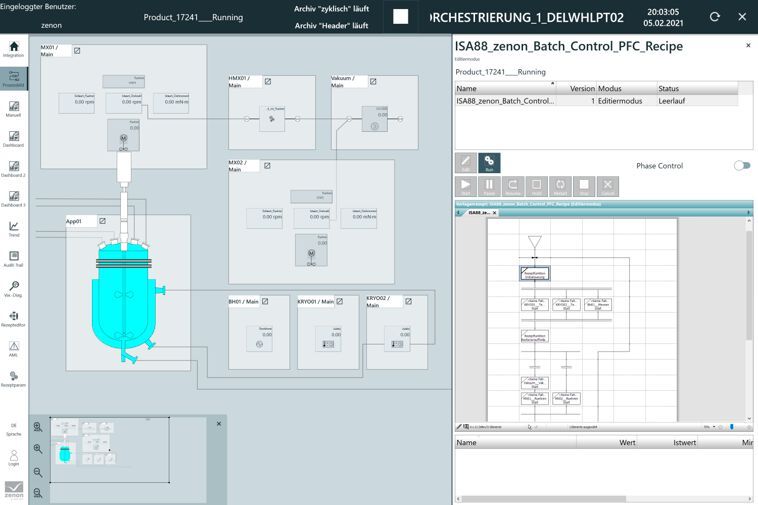Open the Rezeptparam page
758x505 pixels.
tap(14, 378)
